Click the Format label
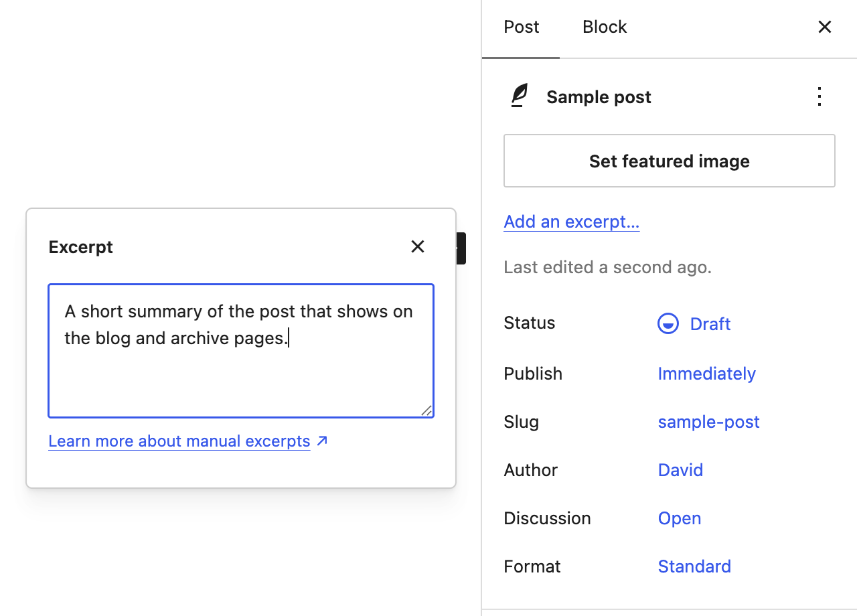 (532, 566)
